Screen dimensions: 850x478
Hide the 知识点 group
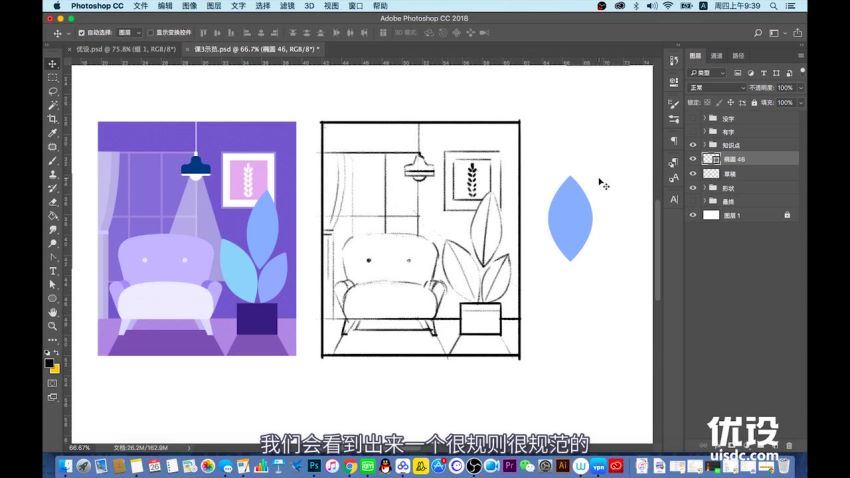(693, 145)
